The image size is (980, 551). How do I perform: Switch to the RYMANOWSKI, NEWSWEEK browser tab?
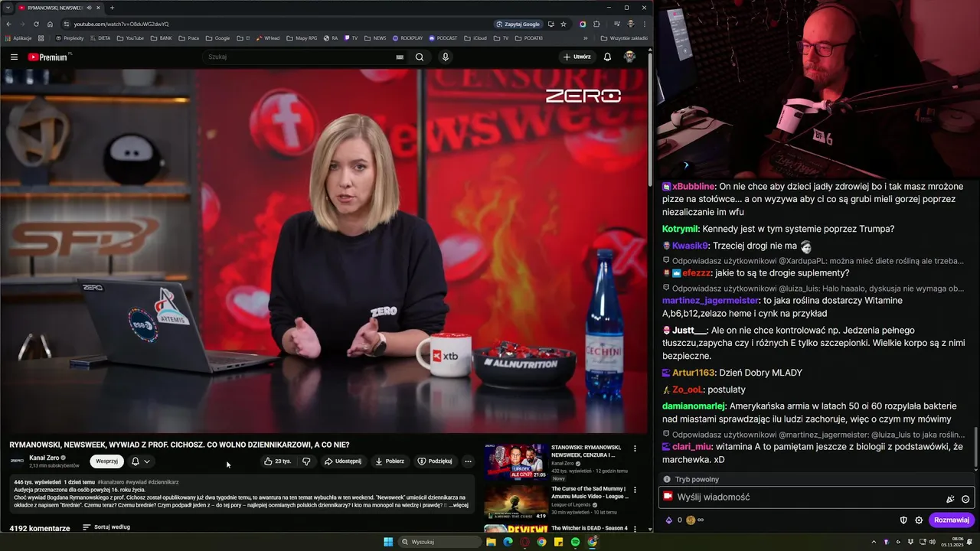pos(54,8)
